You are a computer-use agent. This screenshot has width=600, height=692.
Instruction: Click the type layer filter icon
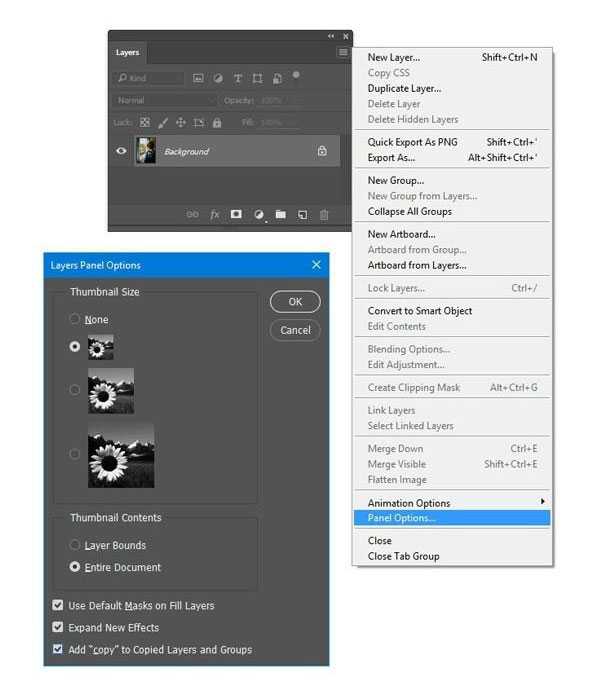coord(238,78)
